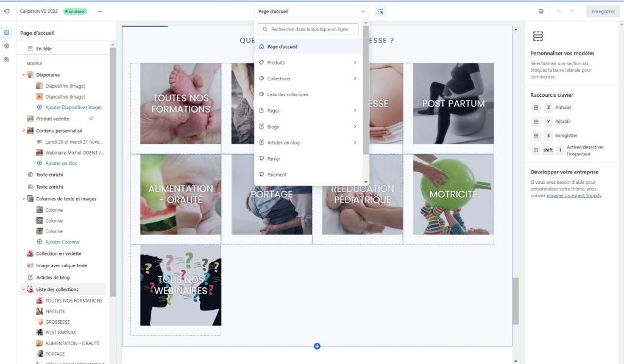Screen dimensions: 624x364
Task: Expand the Articles de blog submenu arrow
Action: point(355,142)
